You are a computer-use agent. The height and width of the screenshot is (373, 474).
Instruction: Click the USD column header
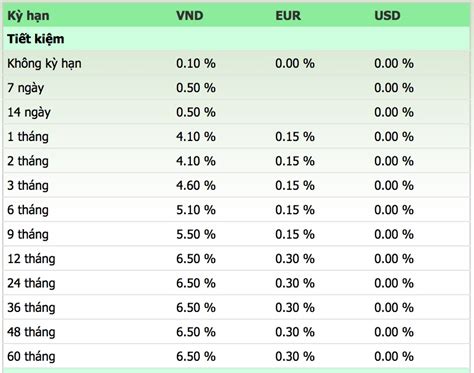(387, 16)
